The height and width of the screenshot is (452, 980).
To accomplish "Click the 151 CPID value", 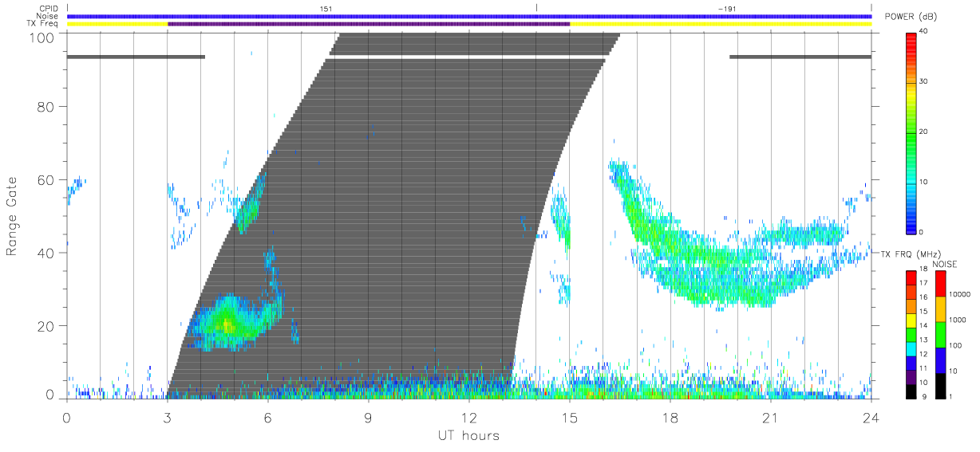I will pos(326,8).
